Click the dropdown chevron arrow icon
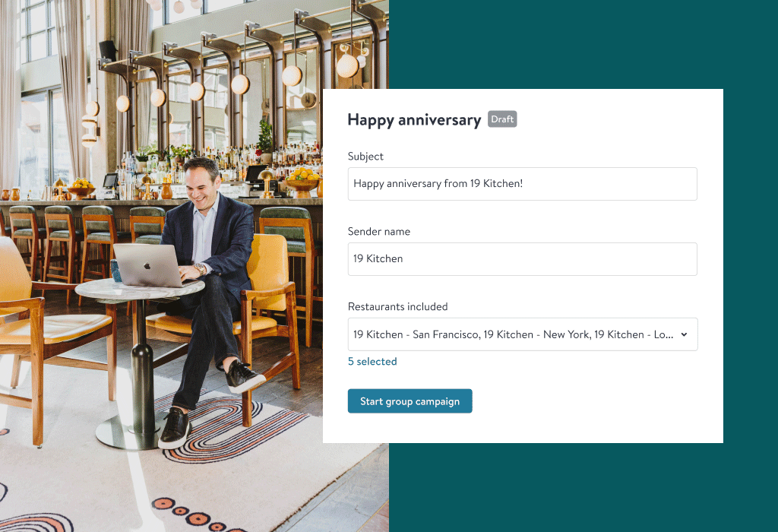This screenshot has width=778, height=532. 684,334
